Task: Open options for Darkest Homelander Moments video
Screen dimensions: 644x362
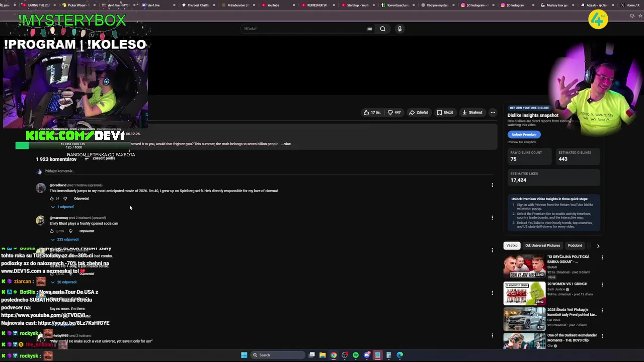Action: pyautogui.click(x=602, y=335)
